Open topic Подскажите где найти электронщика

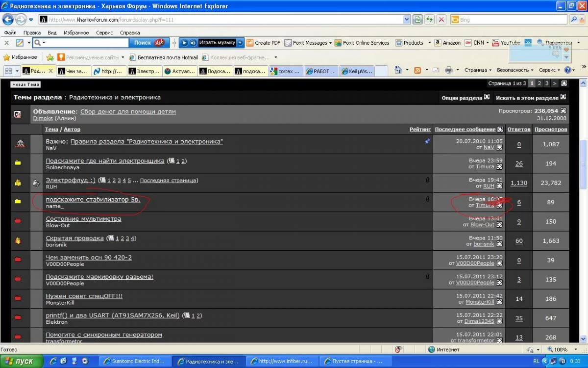[105, 160]
